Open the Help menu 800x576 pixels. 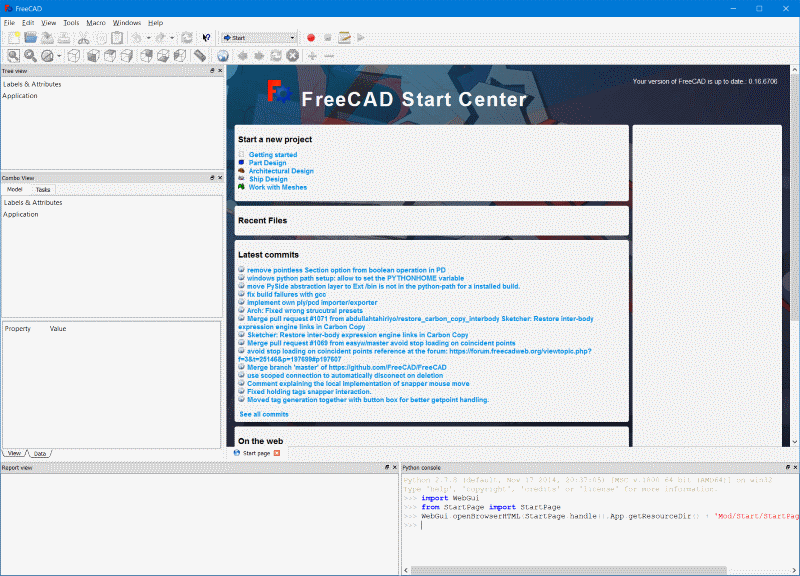click(x=156, y=23)
